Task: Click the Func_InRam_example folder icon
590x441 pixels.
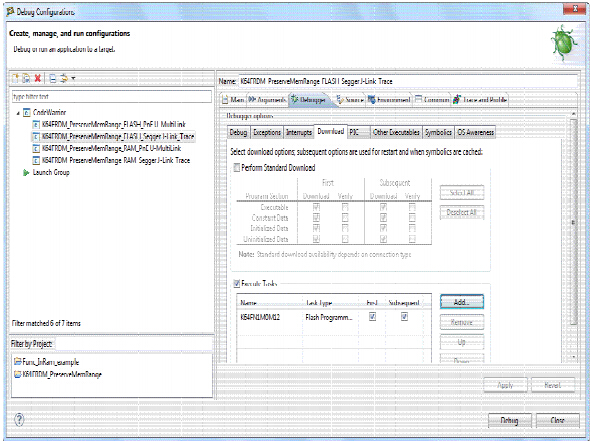Action: [18, 362]
